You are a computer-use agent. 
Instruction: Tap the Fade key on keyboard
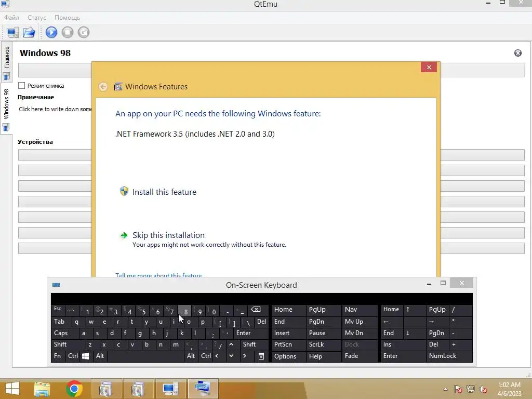point(360,356)
